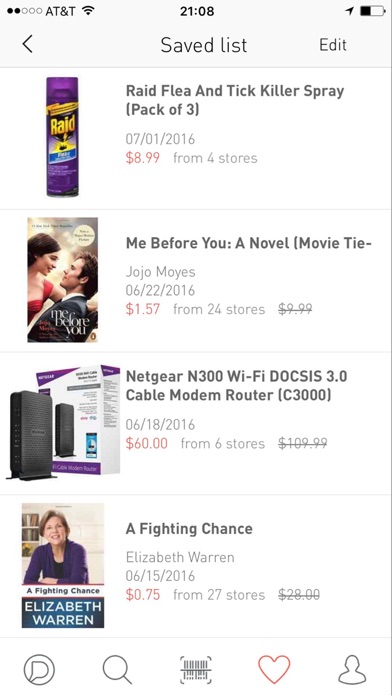This screenshot has width=392, height=696.
Task: Tap the back arrow icon
Action: click(28, 44)
